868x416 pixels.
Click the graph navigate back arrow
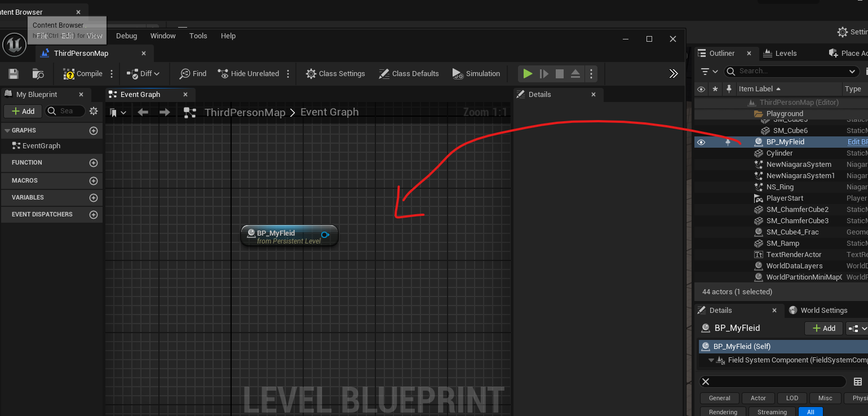click(x=143, y=113)
